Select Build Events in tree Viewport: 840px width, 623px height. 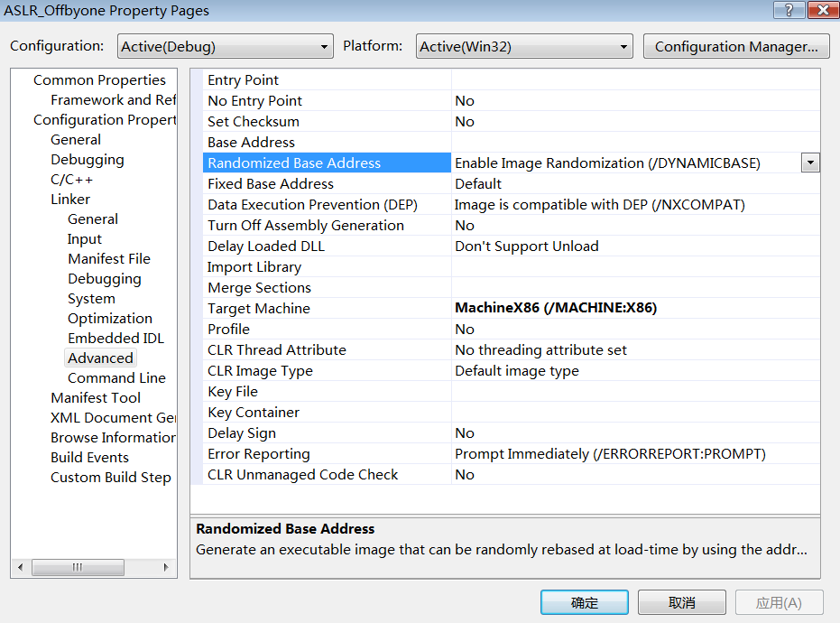coord(89,458)
